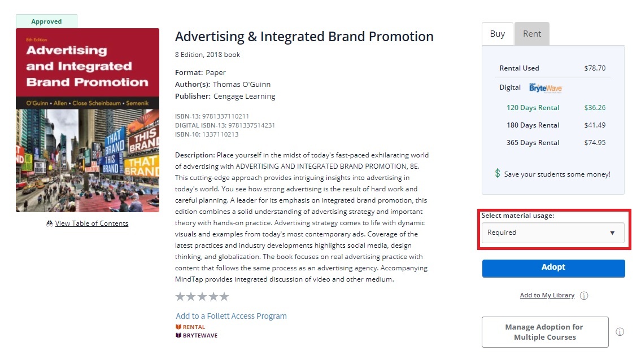This screenshot has width=641, height=364.
Task: Click the binoculars icon beside View Table of Contents
Action: pos(50,223)
